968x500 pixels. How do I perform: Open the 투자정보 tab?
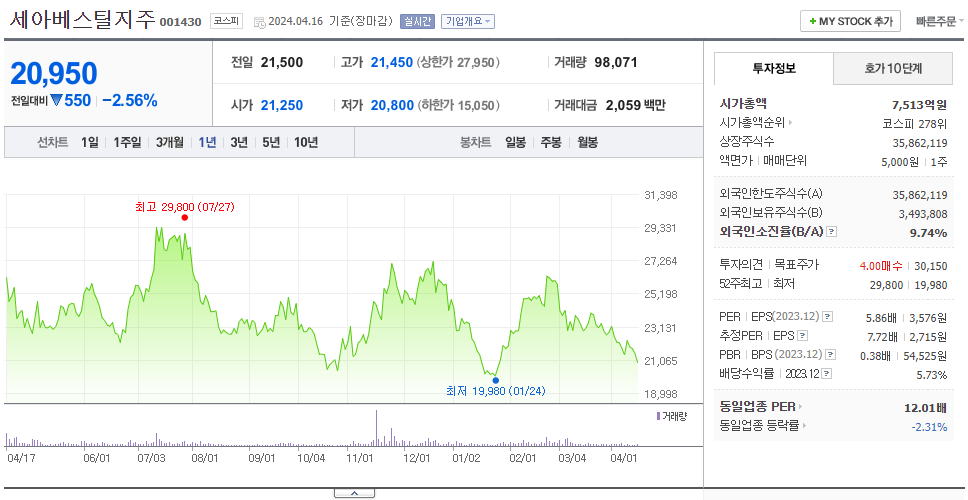[x=774, y=69]
